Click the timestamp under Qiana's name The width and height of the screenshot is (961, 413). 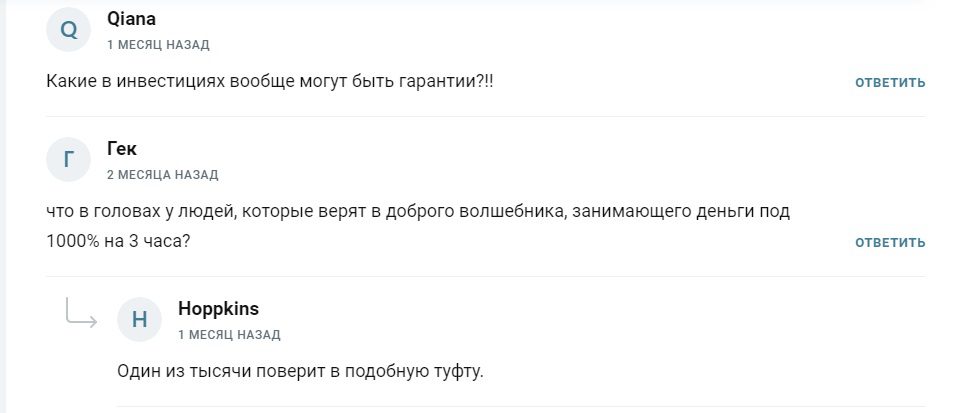tap(158, 45)
